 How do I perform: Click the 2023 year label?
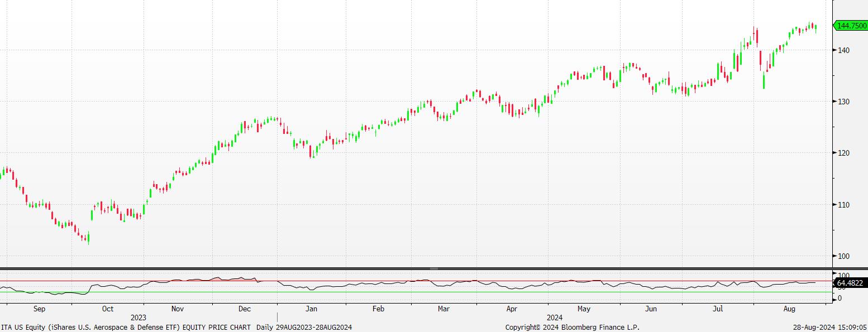139,317
